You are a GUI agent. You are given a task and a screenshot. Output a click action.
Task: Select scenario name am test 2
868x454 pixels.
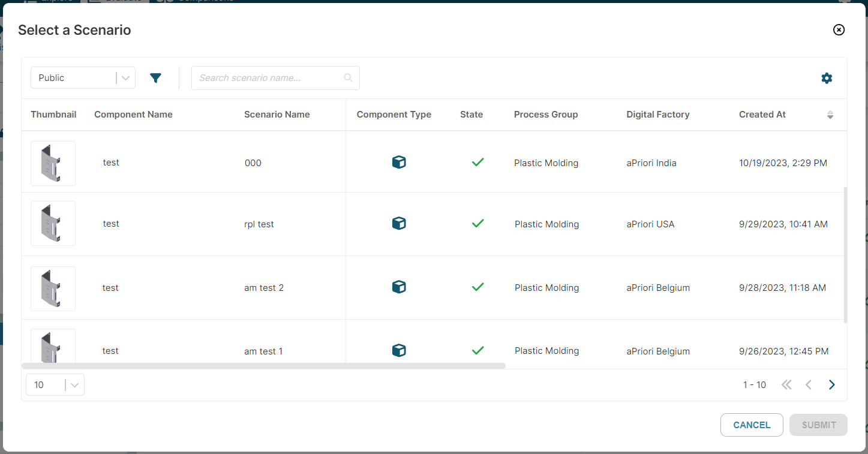pyautogui.click(x=264, y=288)
